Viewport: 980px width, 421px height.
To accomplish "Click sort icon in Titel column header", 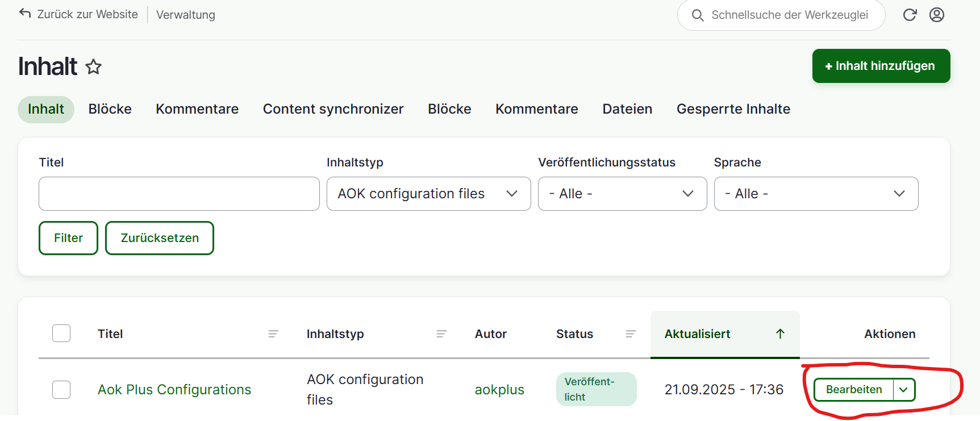I will pos(273,334).
